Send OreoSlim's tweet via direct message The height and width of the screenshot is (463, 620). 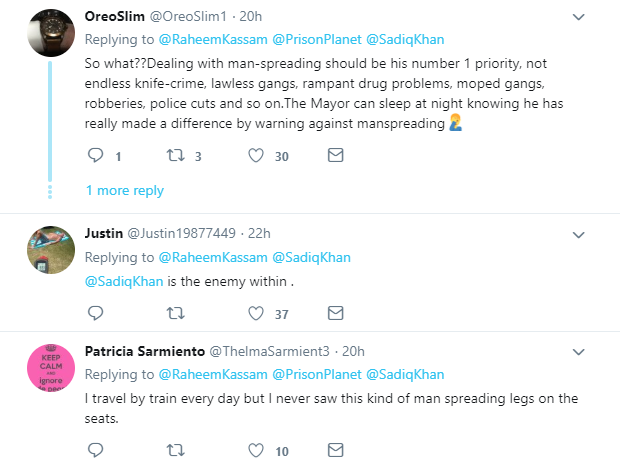pyautogui.click(x=336, y=155)
